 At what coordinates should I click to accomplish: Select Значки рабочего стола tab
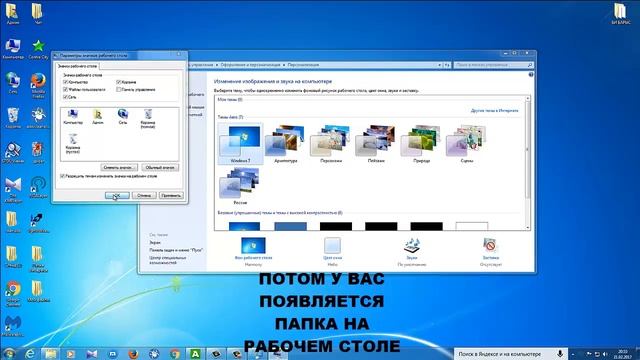coord(78,66)
